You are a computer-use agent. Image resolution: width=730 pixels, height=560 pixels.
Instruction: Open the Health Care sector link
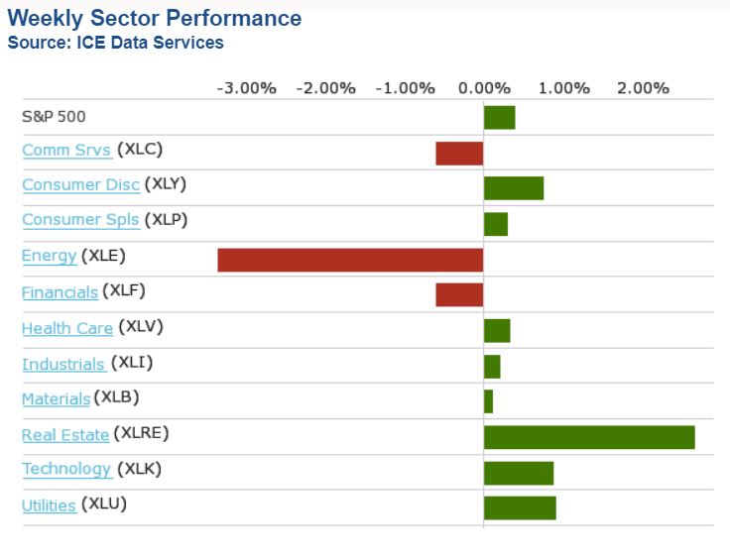point(67,328)
